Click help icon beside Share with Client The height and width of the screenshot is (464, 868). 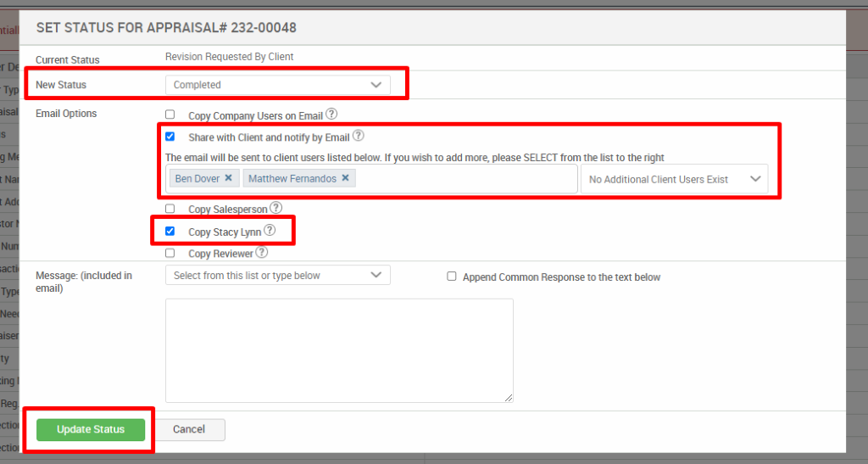(358, 136)
